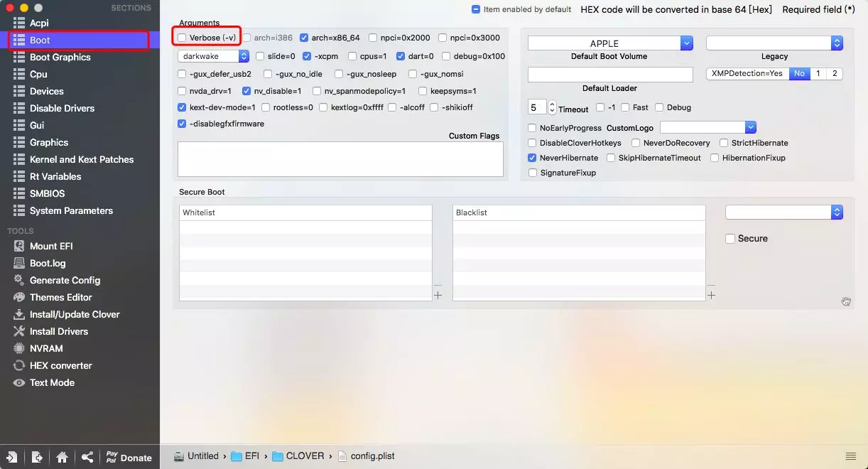Screen dimensions: 868x469
Task: Click the Install Drivers wrench icon
Action: click(x=19, y=331)
